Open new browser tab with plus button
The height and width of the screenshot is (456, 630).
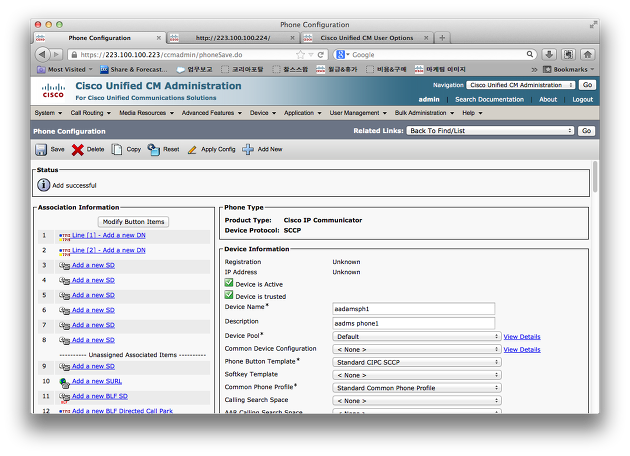[x=442, y=38]
